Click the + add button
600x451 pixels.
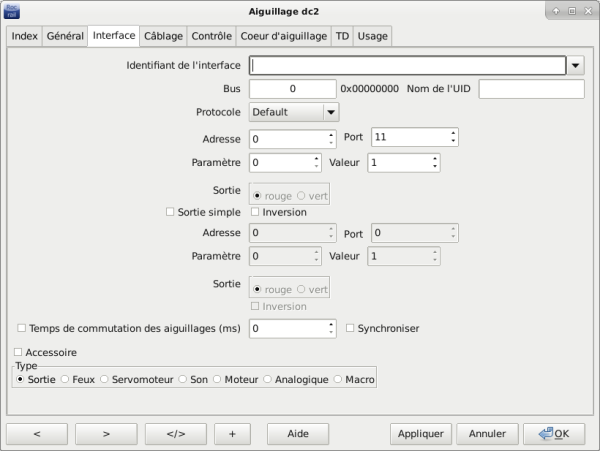232,434
